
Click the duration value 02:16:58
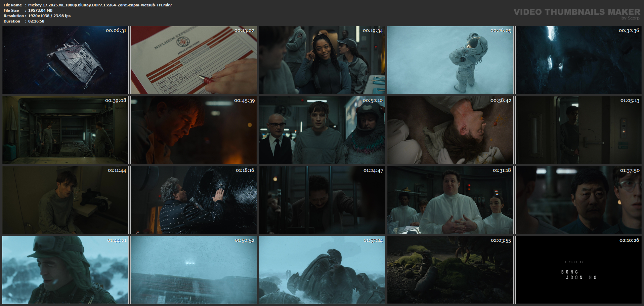pos(36,21)
